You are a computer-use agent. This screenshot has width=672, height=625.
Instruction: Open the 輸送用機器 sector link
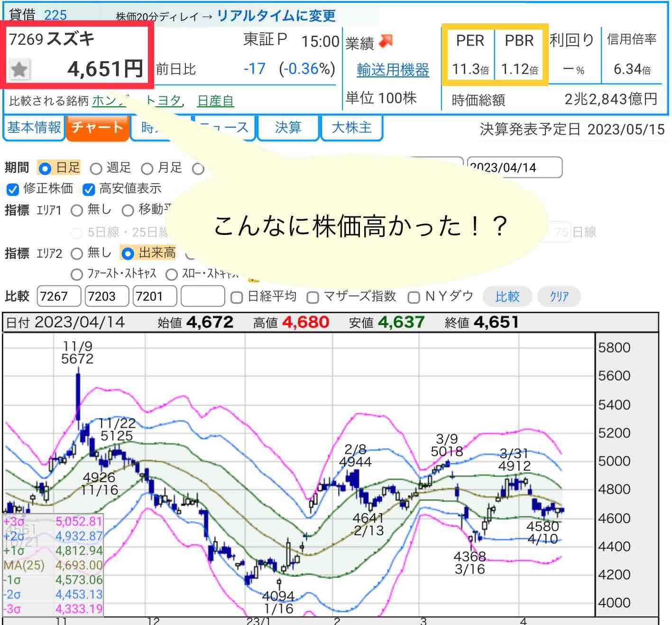click(x=393, y=70)
